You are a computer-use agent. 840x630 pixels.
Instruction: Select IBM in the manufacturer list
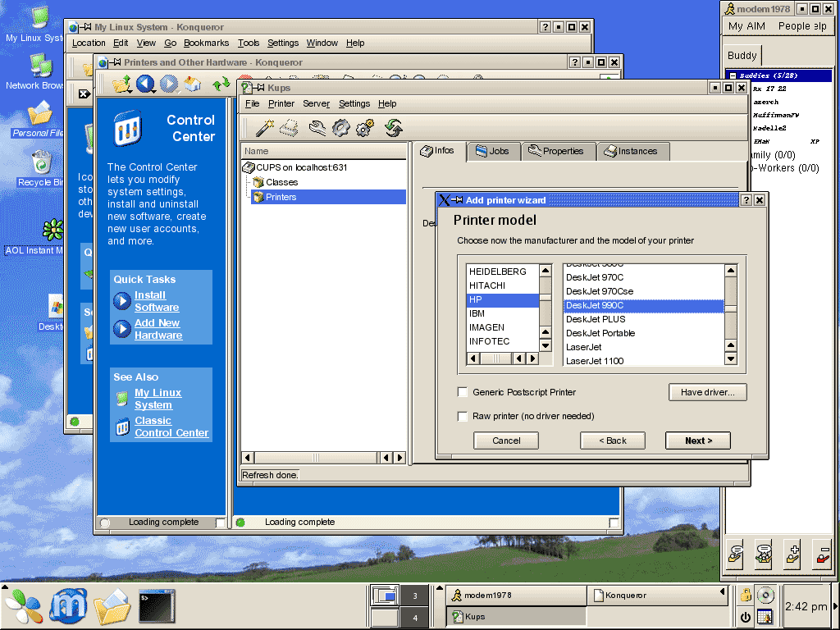503,314
